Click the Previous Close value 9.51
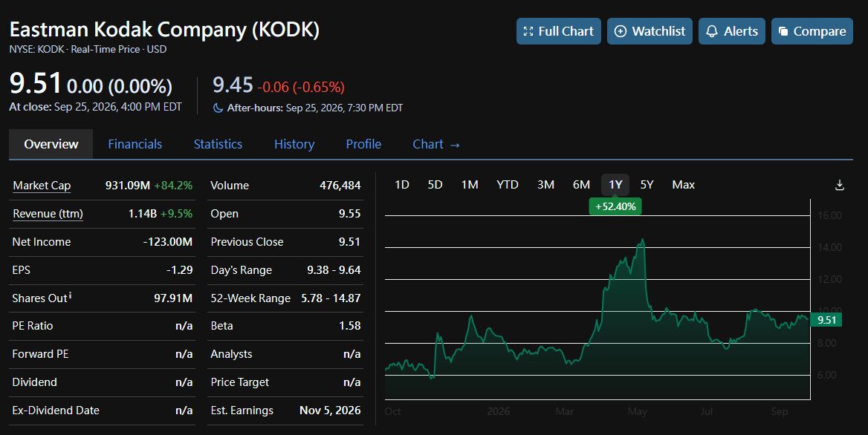The height and width of the screenshot is (435, 868). (x=349, y=242)
